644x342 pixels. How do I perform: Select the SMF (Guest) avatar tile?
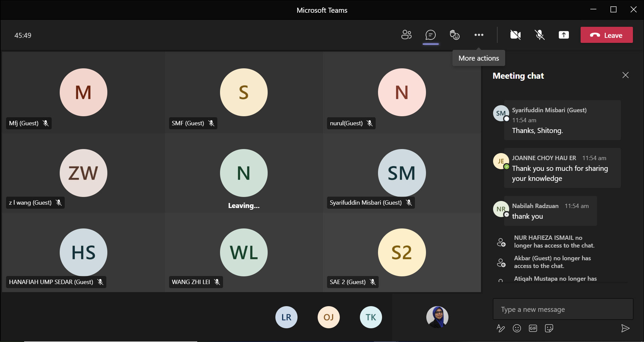(244, 92)
